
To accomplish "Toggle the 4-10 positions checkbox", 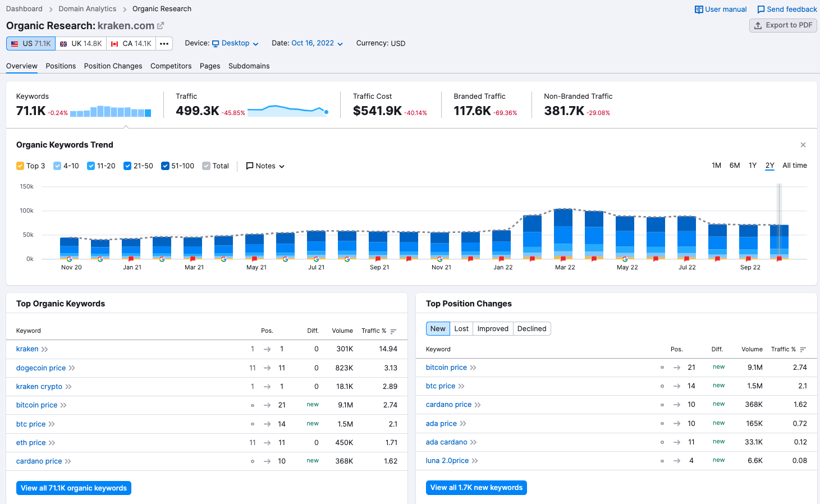I will [x=57, y=166].
